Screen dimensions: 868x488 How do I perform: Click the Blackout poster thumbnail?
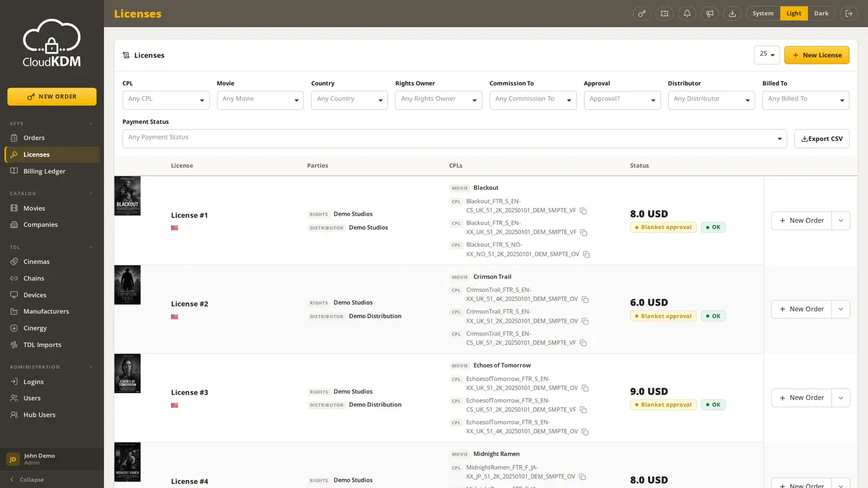(127, 196)
